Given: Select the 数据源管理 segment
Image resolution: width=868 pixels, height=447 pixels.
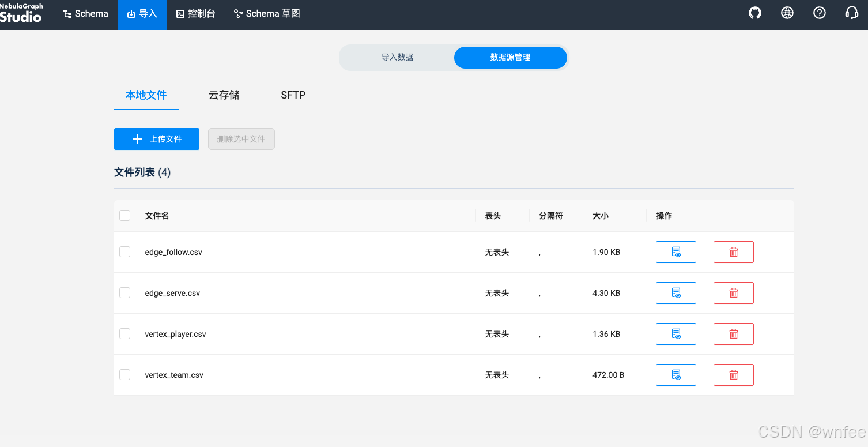Looking at the screenshot, I should pyautogui.click(x=511, y=57).
